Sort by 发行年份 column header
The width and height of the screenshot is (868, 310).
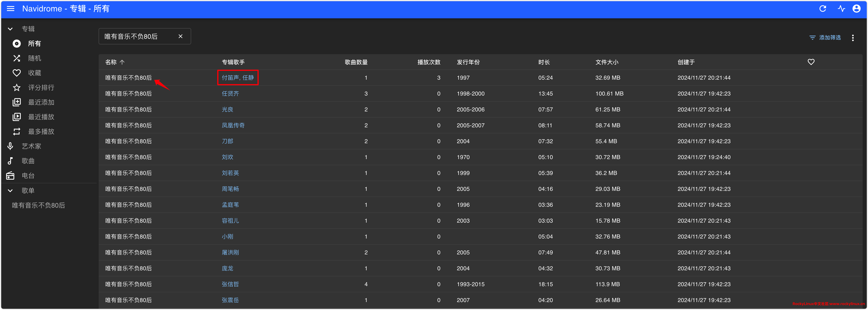pyautogui.click(x=468, y=62)
